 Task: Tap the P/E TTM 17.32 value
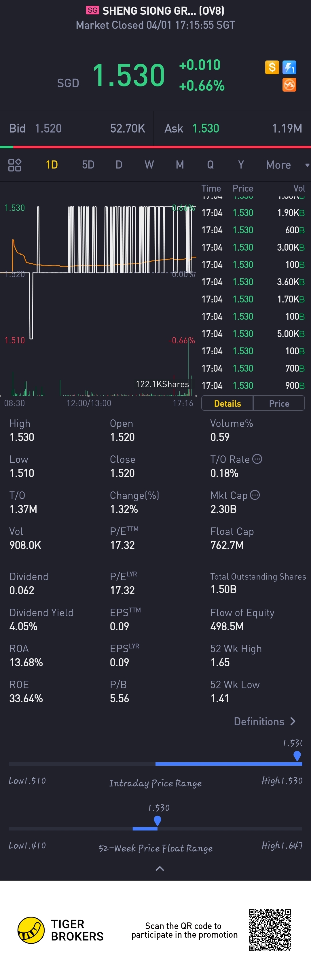pos(122,545)
